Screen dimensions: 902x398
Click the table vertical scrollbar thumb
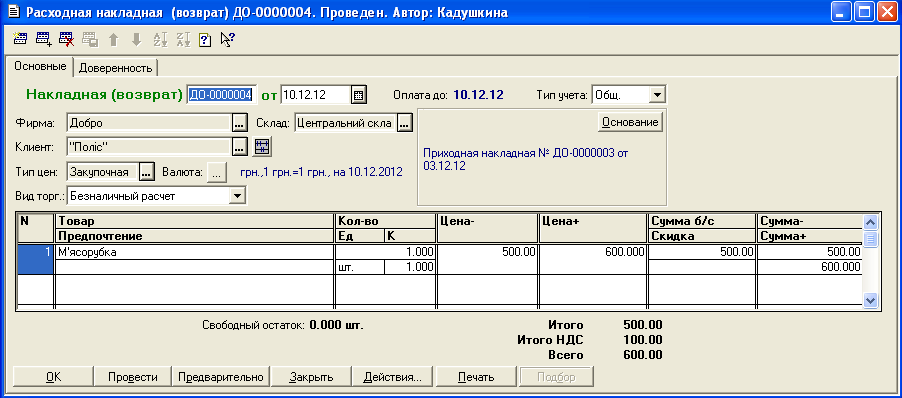tap(869, 239)
